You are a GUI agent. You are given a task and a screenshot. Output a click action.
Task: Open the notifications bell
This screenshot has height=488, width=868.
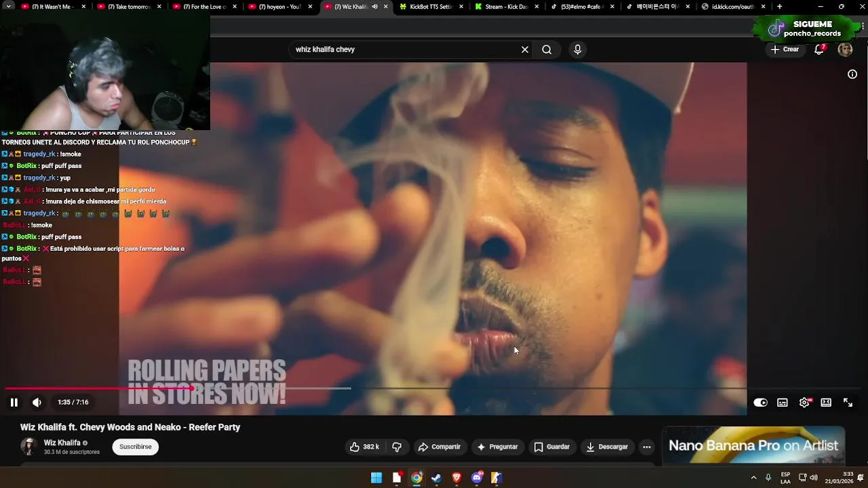click(819, 49)
